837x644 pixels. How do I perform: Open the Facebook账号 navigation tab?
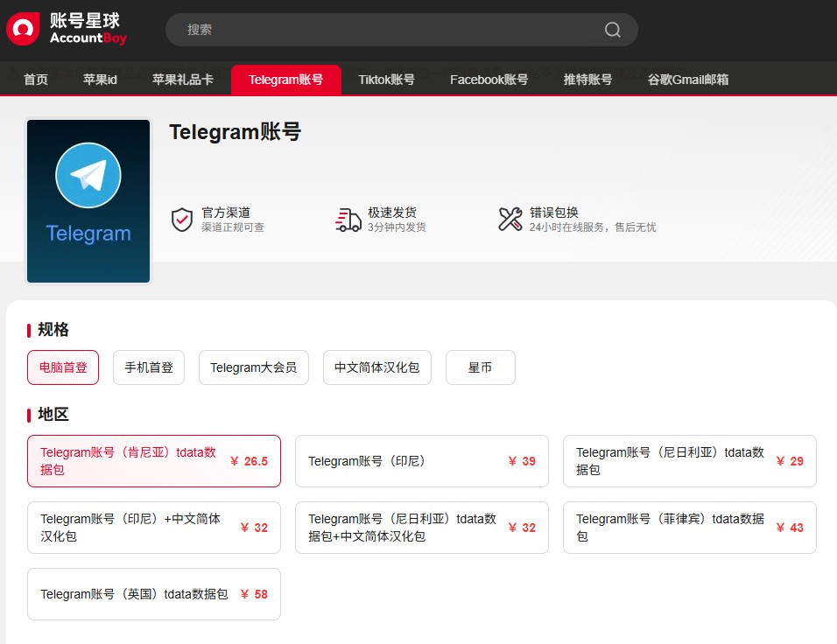489,80
